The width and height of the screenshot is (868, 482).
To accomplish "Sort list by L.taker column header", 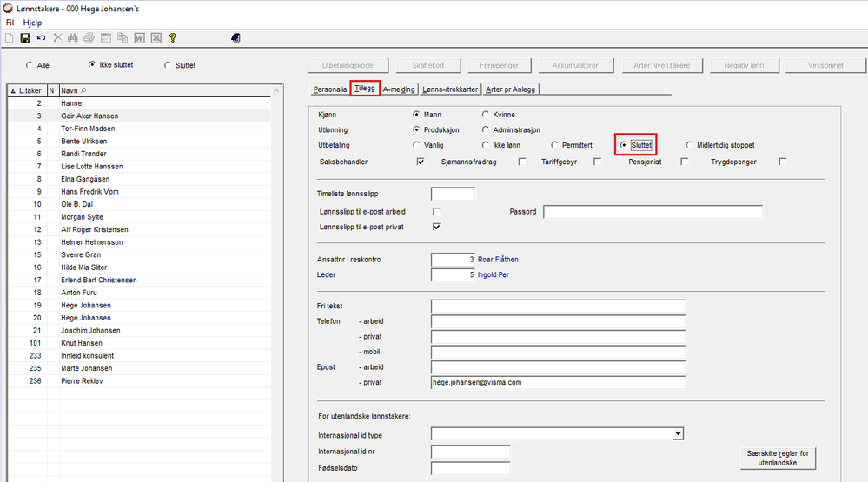I will coord(26,90).
